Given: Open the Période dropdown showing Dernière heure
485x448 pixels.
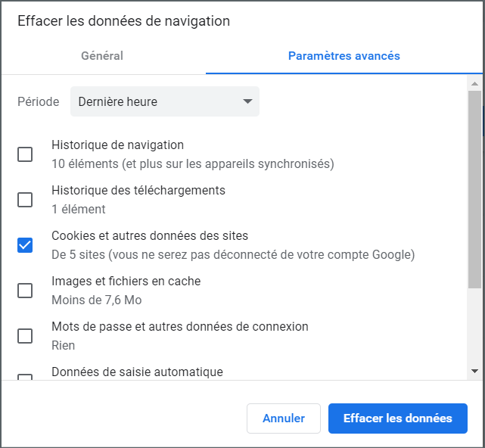Looking at the screenshot, I should coord(164,101).
